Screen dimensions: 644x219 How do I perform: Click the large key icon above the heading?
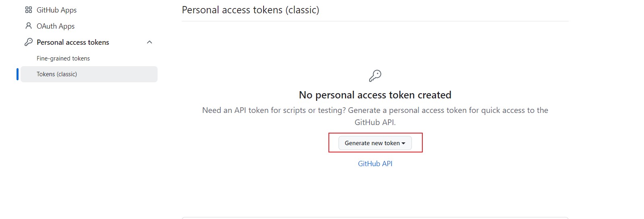[x=375, y=76]
